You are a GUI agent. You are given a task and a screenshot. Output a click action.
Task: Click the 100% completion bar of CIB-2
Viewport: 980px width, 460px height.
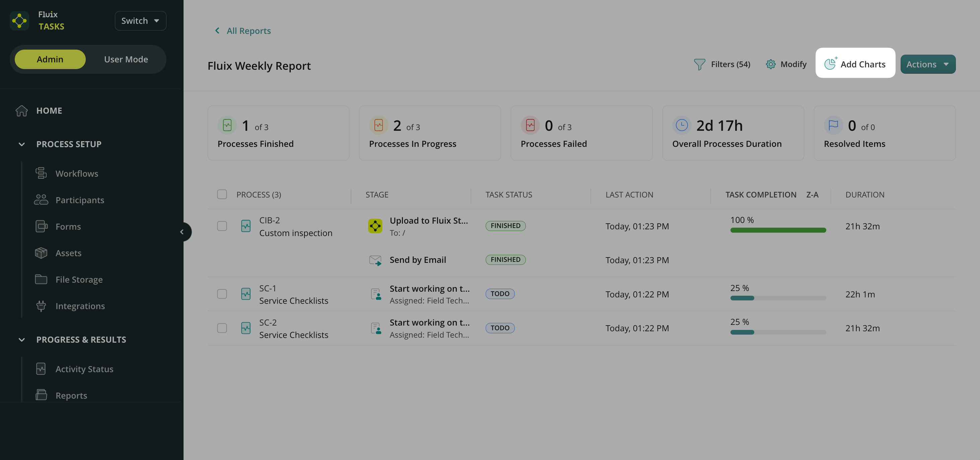click(x=778, y=230)
